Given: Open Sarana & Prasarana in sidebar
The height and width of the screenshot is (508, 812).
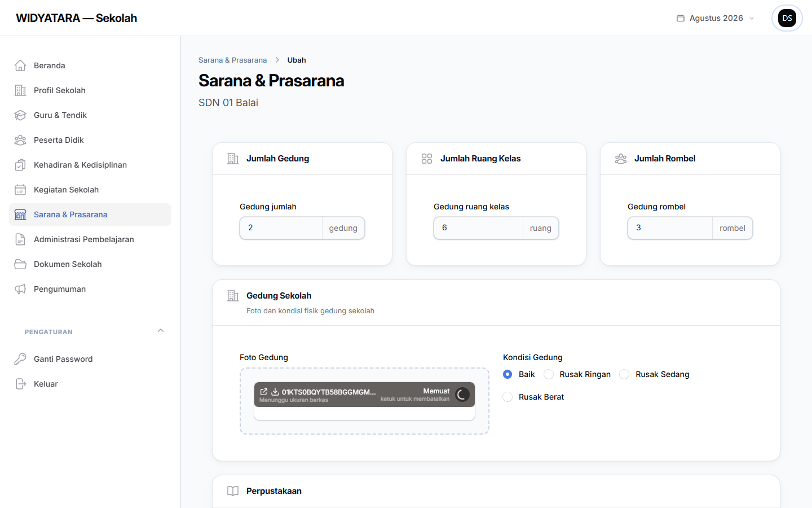Looking at the screenshot, I should [90, 214].
